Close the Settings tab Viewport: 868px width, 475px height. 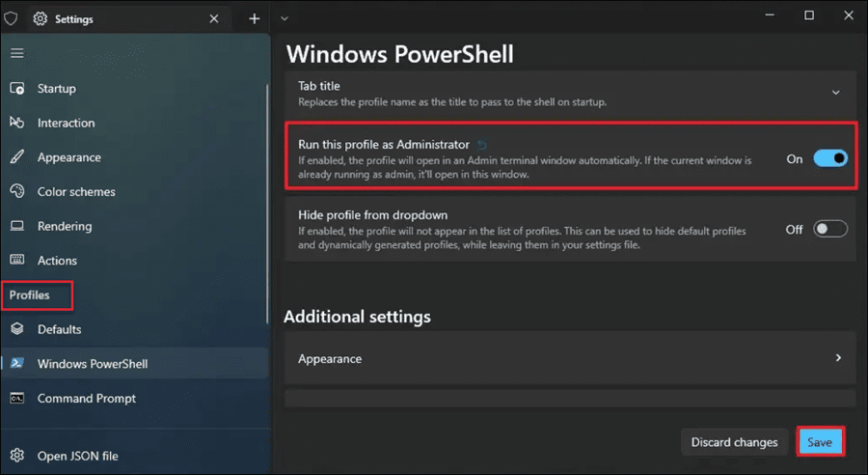(x=214, y=19)
